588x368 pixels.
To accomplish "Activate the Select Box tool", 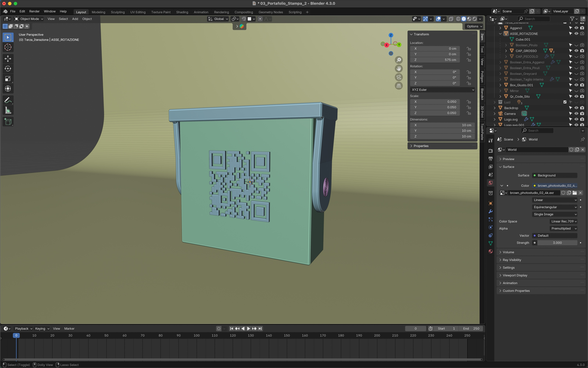I will (8, 37).
